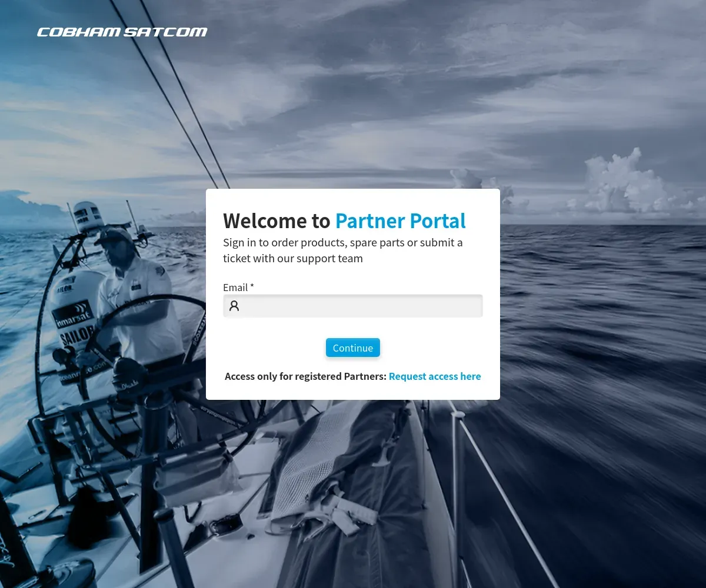Open the Request access here link
Image resolution: width=706 pixels, height=588 pixels.
click(x=435, y=376)
